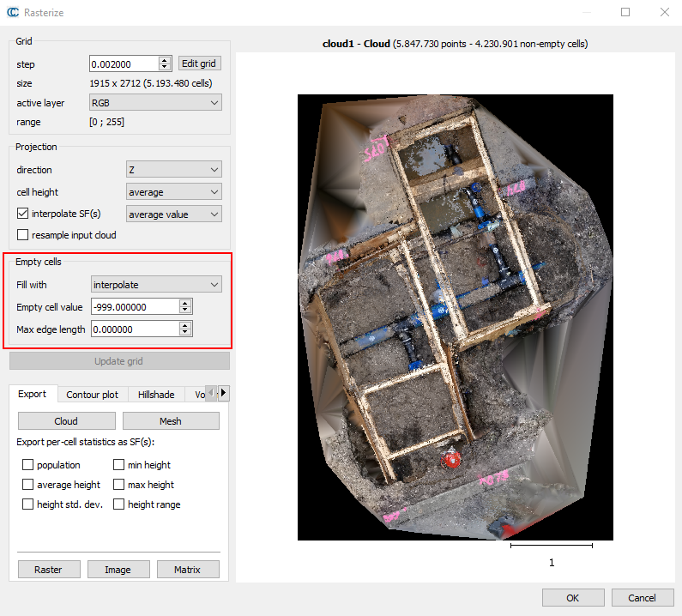Screen dimensions: 682x616
Task: Toggle the resample input cloud checkbox
Action: point(23,235)
